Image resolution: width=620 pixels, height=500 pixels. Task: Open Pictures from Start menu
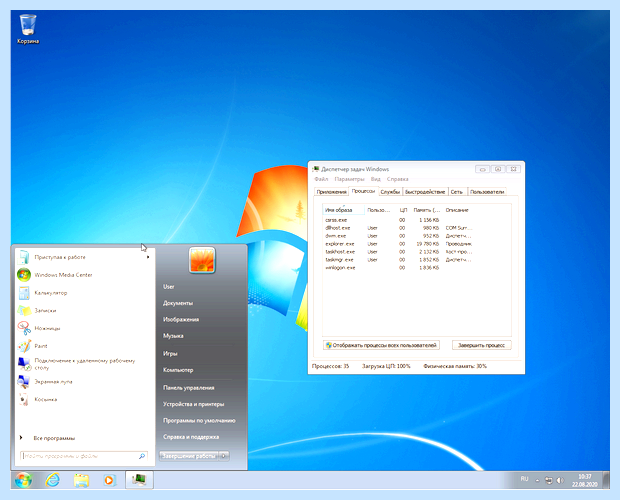pyautogui.click(x=181, y=319)
